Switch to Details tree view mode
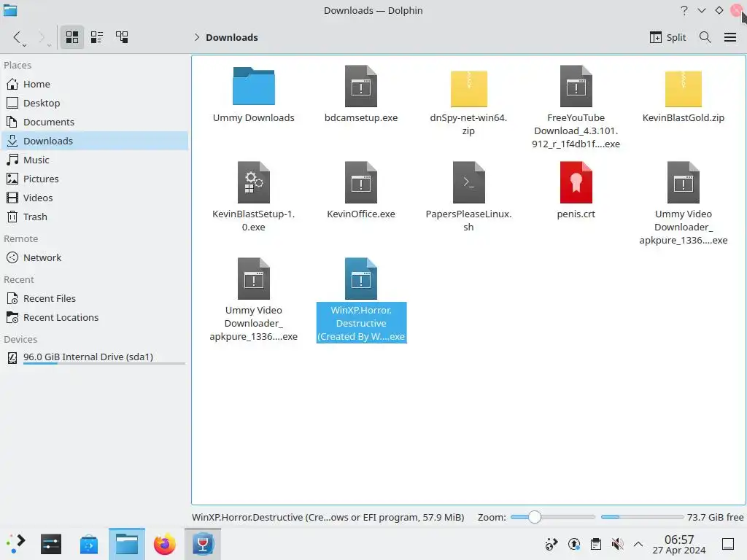 [122, 37]
